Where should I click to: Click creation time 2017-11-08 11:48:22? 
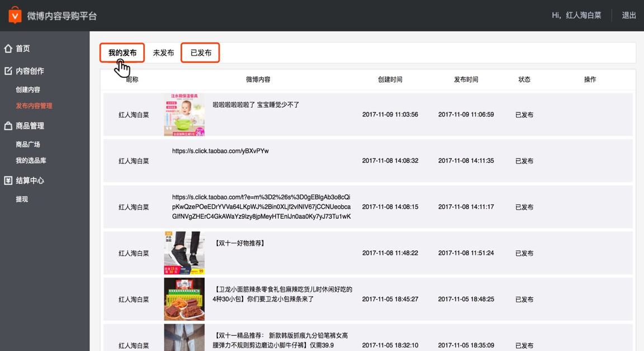[390, 252]
